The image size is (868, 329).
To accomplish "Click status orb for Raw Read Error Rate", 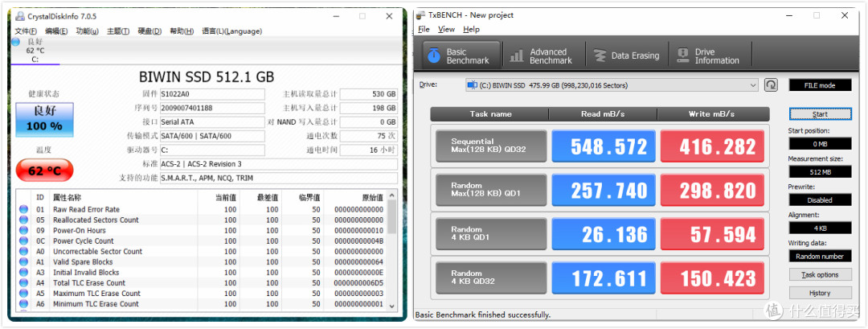I will click(x=24, y=209).
